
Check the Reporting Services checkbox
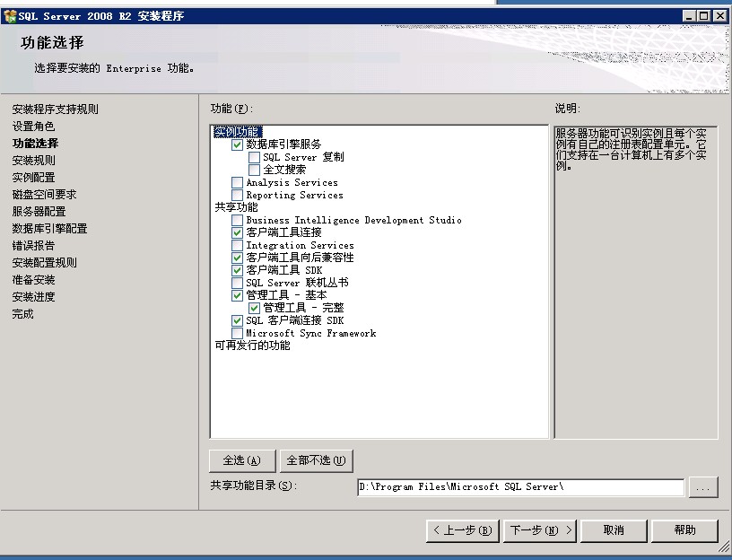[237, 196]
